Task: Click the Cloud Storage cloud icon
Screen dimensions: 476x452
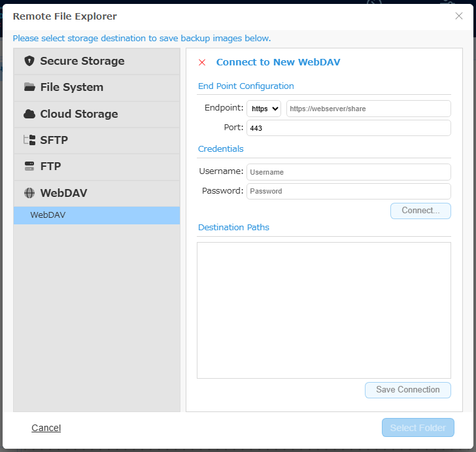Action: click(x=29, y=114)
